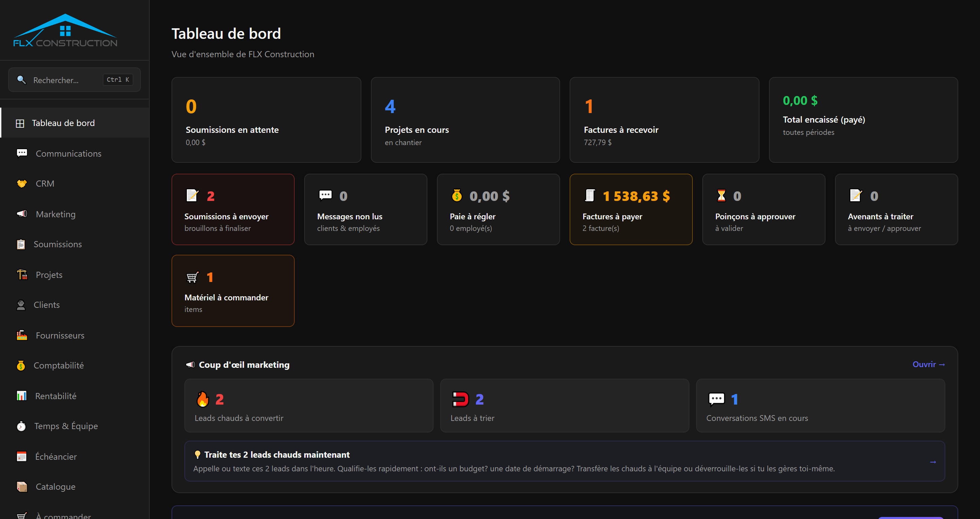The image size is (980, 519).
Task: Click the Soumissions clipboard sidebar icon
Action: [21, 245]
